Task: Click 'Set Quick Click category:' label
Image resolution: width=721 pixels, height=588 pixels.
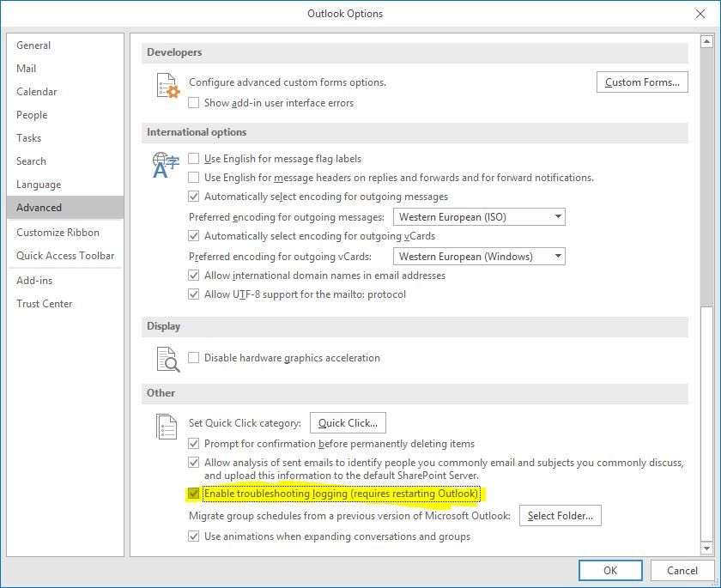Action: [x=245, y=423]
